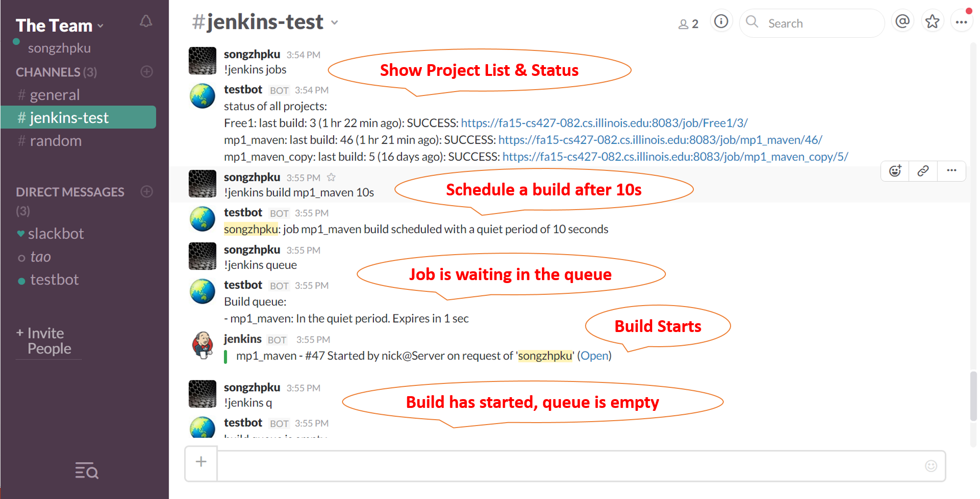The height and width of the screenshot is (499, 980).
Task: Open notification preferences bell icon
Action: (146, 22)
